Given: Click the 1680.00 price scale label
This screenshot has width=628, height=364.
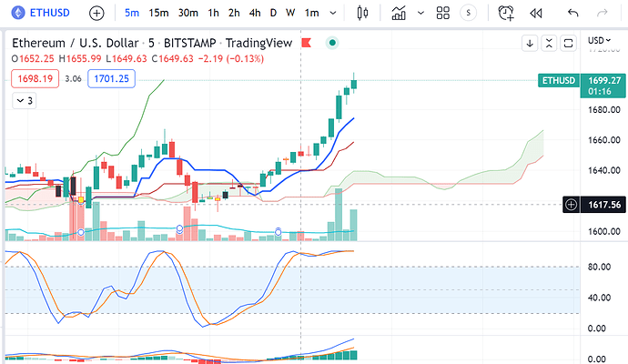Looking at the screenshot, I should 604,110.
